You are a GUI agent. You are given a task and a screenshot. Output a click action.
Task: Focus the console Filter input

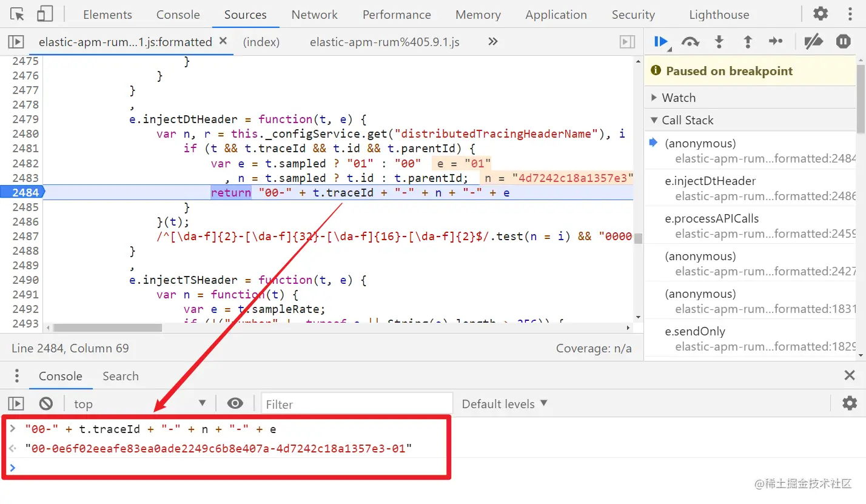tap(357, 404)
